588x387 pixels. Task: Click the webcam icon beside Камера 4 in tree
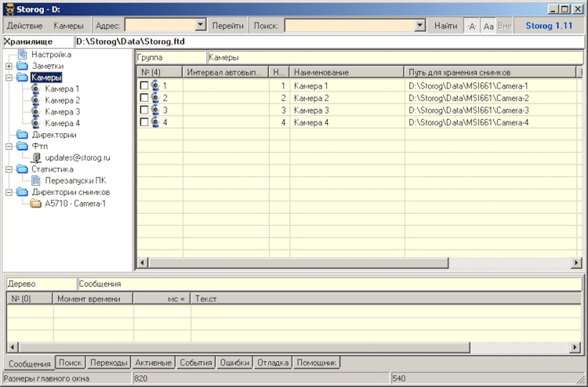point(35,123)
